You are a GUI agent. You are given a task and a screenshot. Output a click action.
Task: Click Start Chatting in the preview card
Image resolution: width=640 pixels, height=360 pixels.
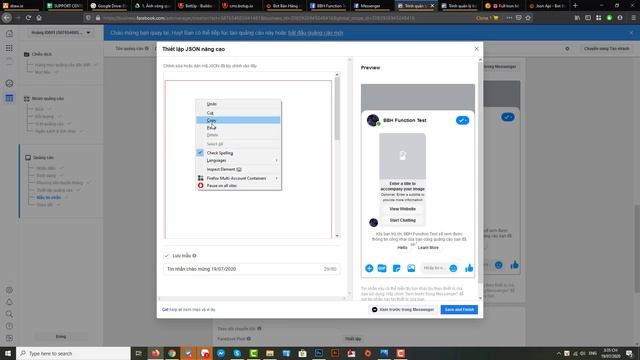tap(402, 220)
